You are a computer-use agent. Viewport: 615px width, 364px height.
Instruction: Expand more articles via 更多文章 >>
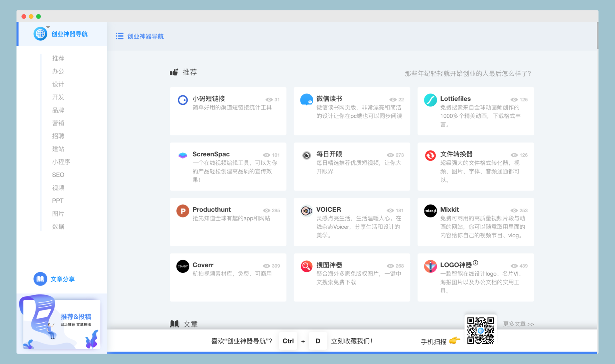point(518,324)
